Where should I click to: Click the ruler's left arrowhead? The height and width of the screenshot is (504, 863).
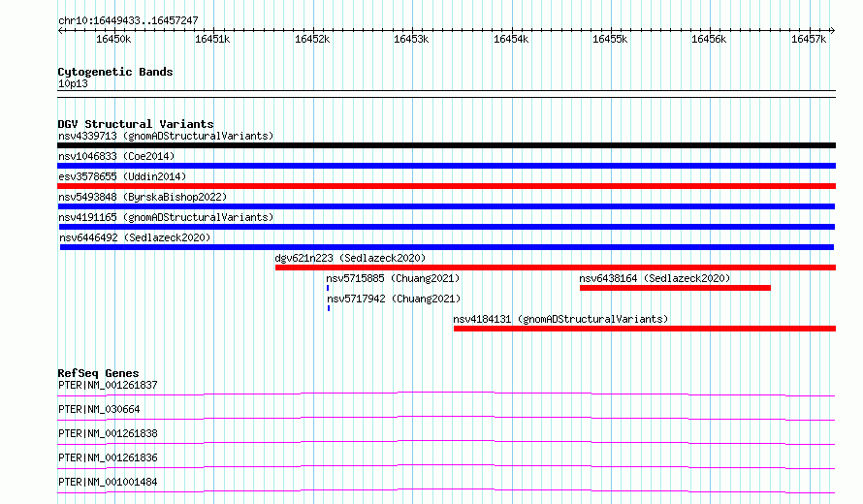(60, 31)
